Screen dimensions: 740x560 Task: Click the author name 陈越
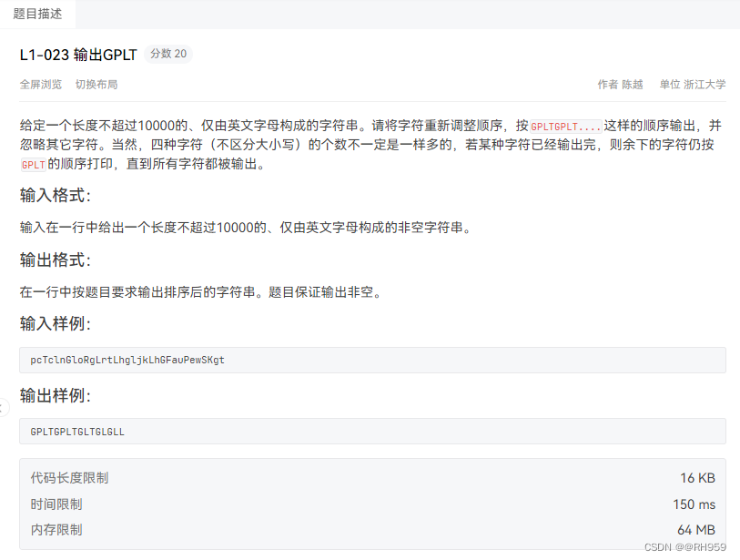[630, 84]
